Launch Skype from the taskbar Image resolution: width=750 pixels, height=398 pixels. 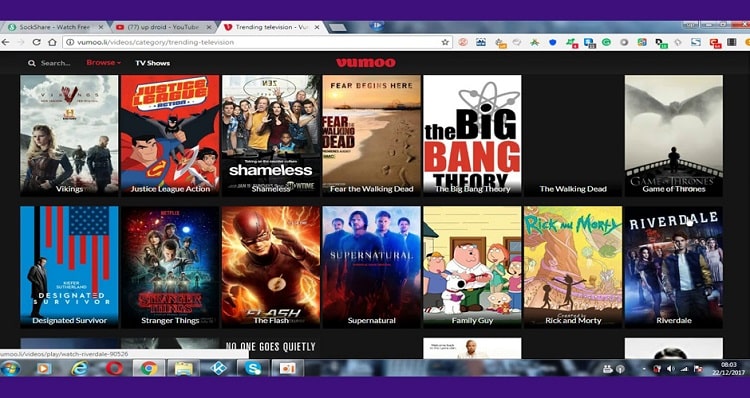253,368
